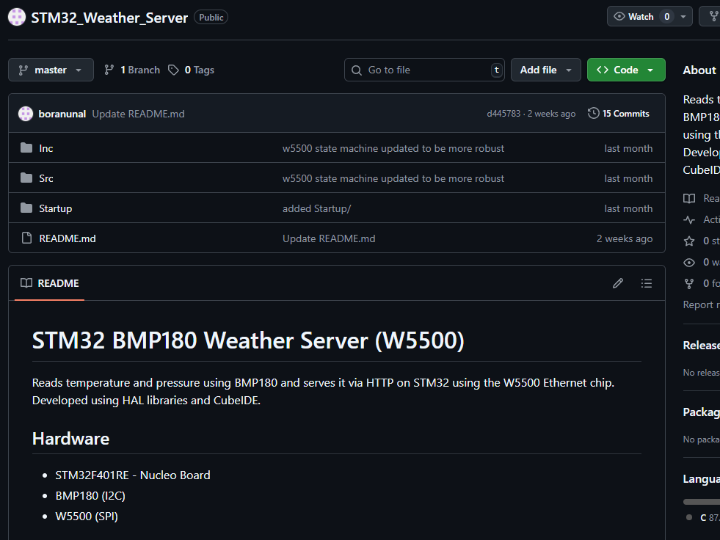Click the eye icon in the Watch button
This screenshot has width=720, height=540.
tap(619, 17)
